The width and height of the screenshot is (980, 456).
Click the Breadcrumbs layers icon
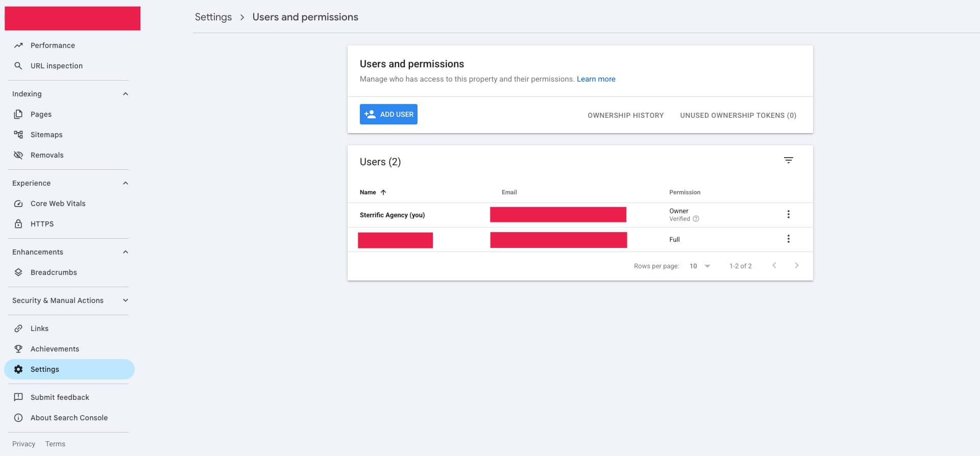pos(18,272)
